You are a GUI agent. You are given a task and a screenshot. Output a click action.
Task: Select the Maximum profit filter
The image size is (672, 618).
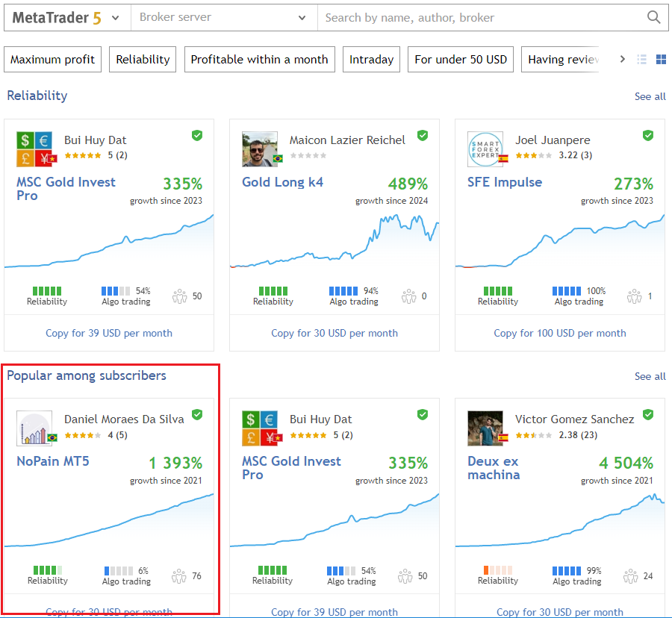[x=53, y=59]
